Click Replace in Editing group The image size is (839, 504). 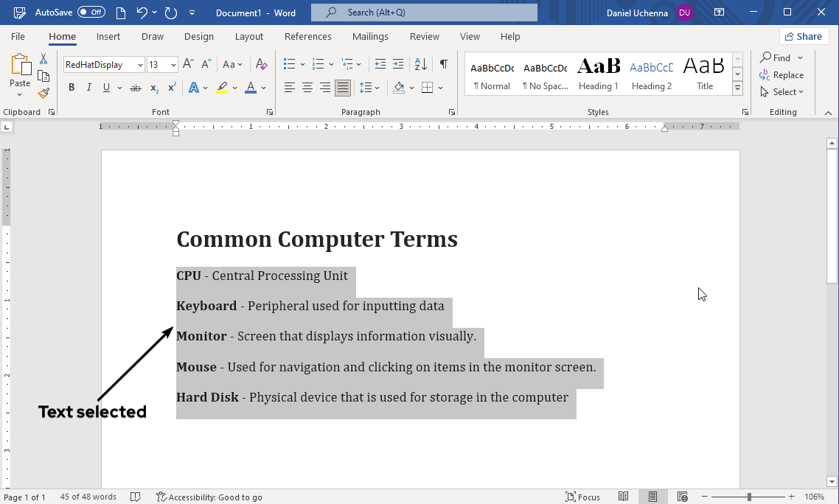[781, 75]
